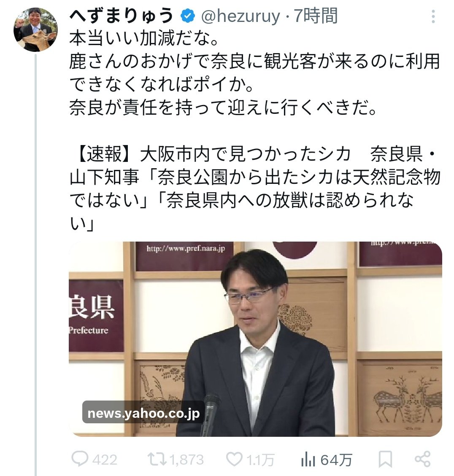
Task: Open view analytics bar chart icon
Action: (308, 460)
